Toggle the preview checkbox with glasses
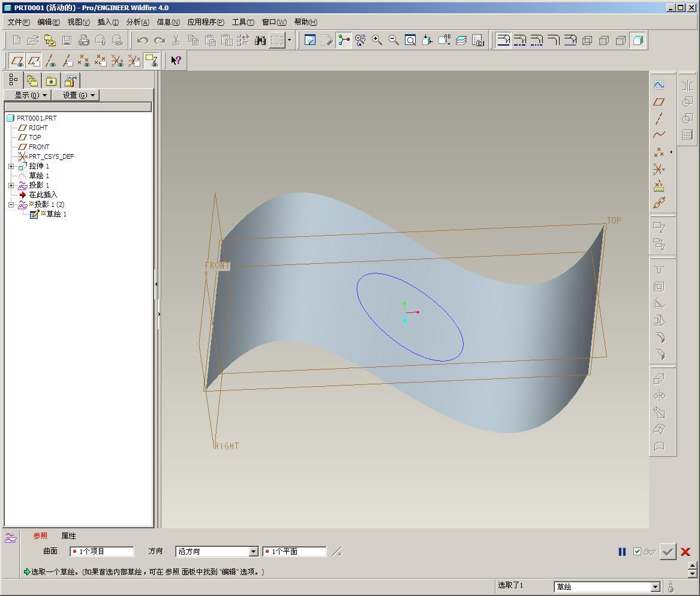 pos(637,552)
